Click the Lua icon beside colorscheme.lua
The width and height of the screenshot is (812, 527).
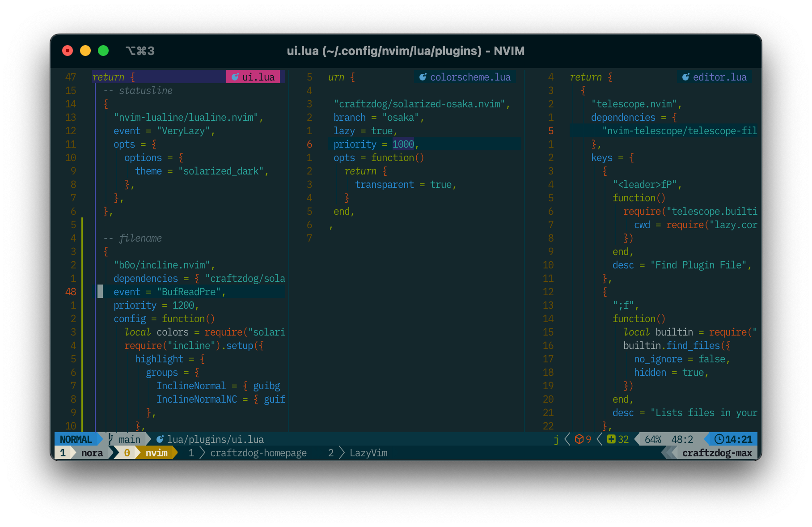423,77
